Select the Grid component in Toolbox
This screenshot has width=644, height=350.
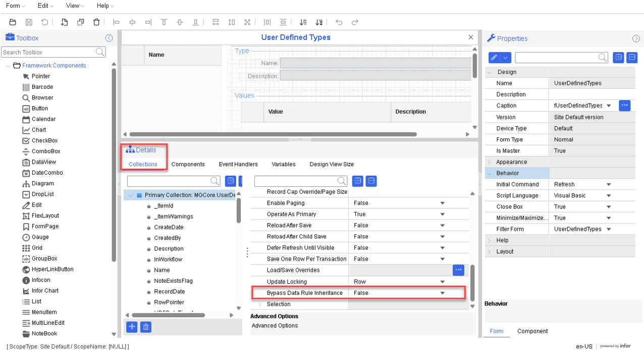37,248
